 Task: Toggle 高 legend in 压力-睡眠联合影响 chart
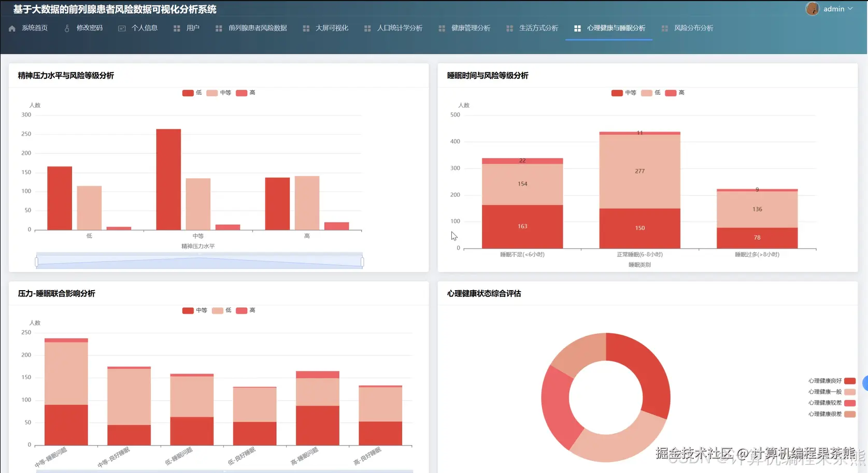pos(246,310)
